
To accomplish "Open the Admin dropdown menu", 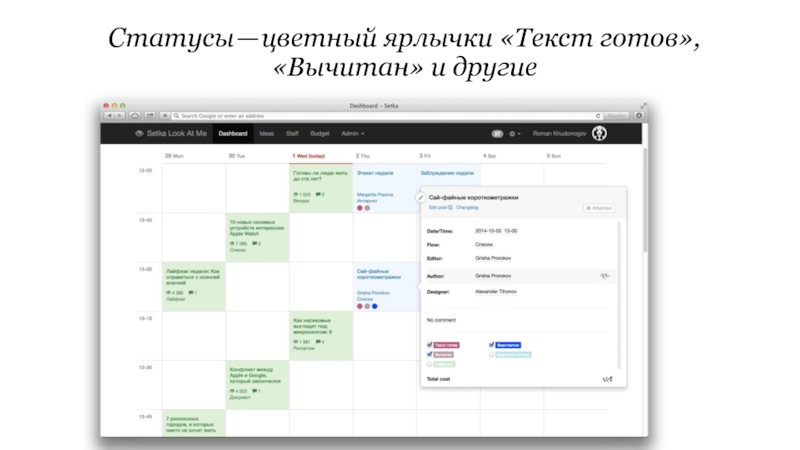I will coord(353,134).
